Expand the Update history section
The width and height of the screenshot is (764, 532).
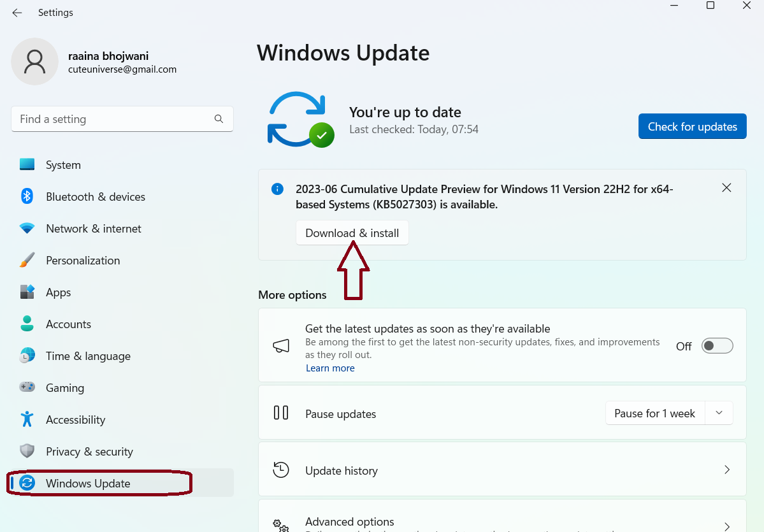[726, 470]
